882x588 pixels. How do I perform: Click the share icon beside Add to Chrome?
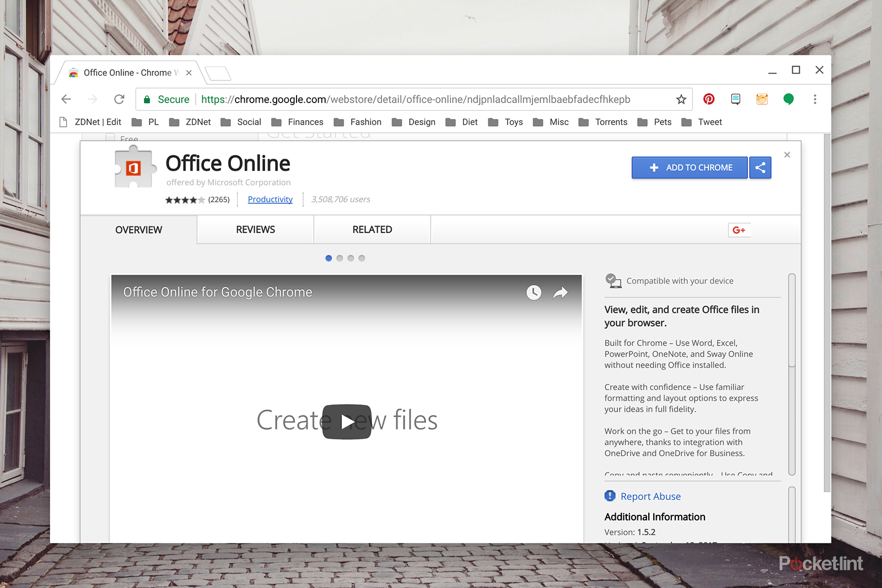(760, 168)
